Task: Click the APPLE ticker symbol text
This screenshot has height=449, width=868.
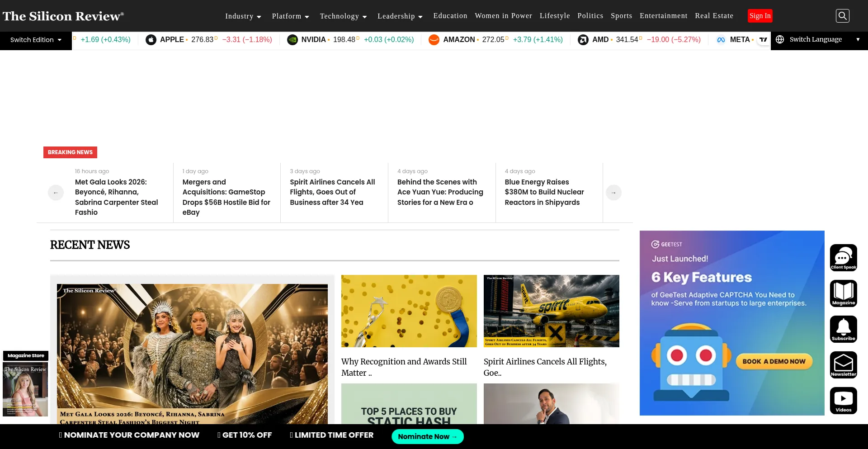Action: pyautogui.click(x=172, y=40)
